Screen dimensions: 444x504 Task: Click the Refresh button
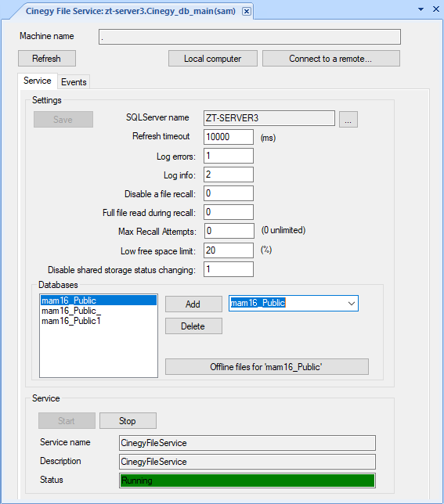point(47,59)
